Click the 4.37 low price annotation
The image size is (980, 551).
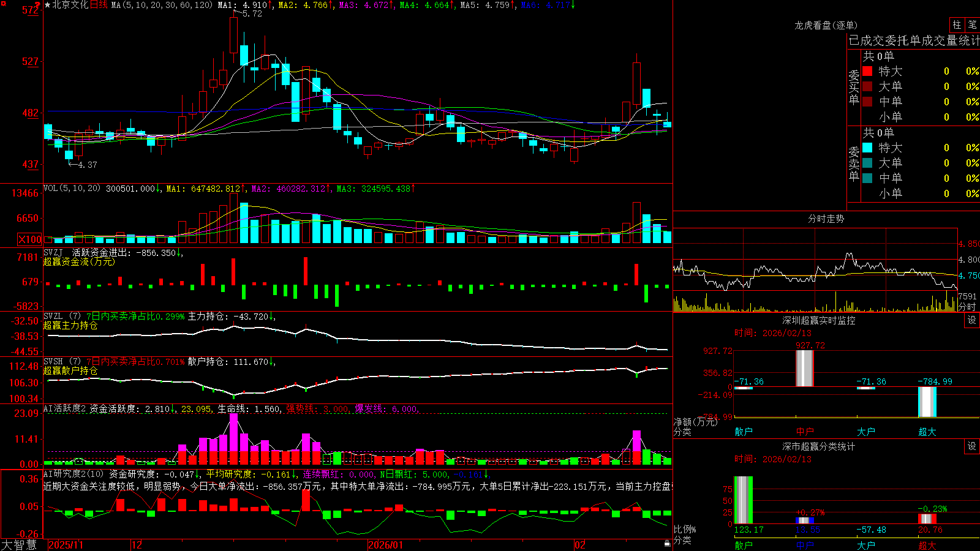(x=88, y=165)
